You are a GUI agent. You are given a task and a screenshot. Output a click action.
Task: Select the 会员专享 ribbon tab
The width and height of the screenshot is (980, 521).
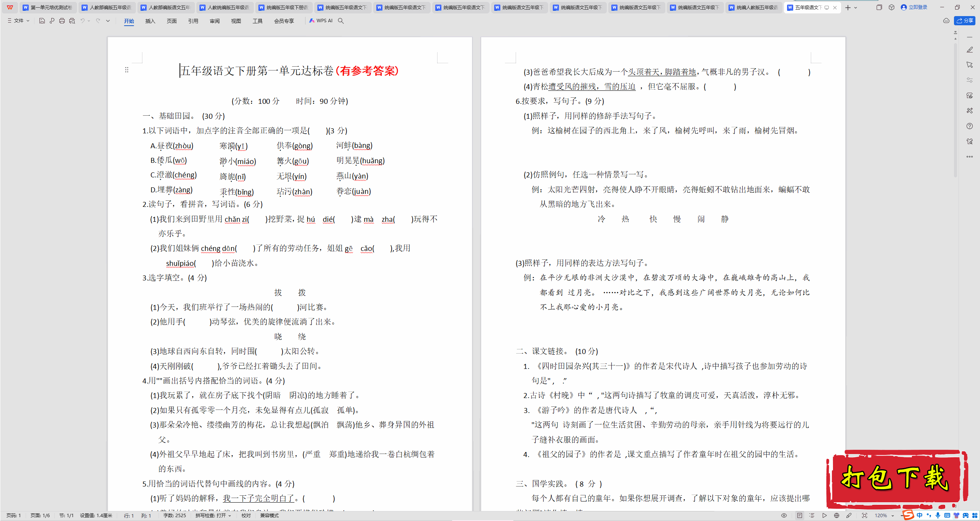click(284, 21)
